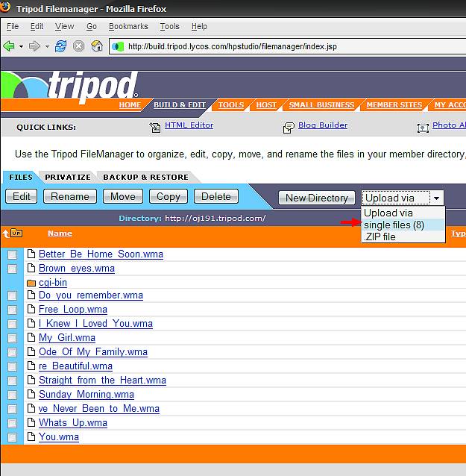Choose .ZIP file upload option
The width and height of the screenshot is (466, 476).
click(403, 237)
